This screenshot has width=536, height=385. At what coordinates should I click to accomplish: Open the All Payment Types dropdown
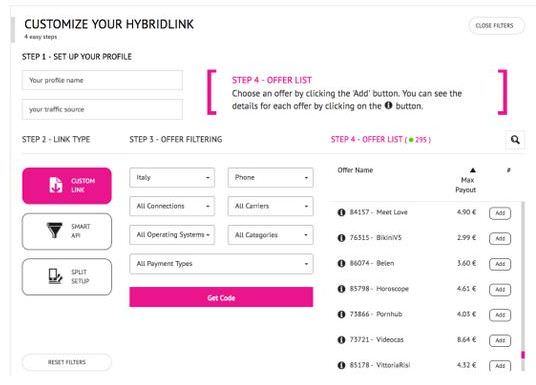221,264
